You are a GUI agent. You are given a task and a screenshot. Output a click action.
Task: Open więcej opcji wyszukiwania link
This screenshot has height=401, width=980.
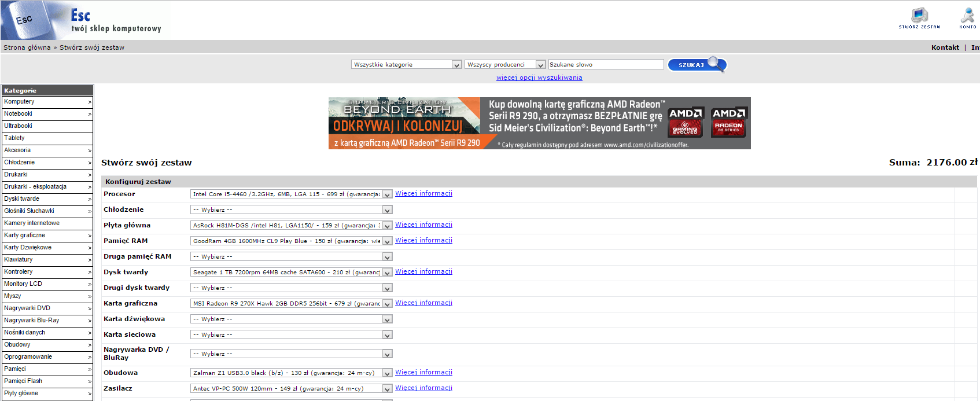pyautogui.click(x=539, y=78)
